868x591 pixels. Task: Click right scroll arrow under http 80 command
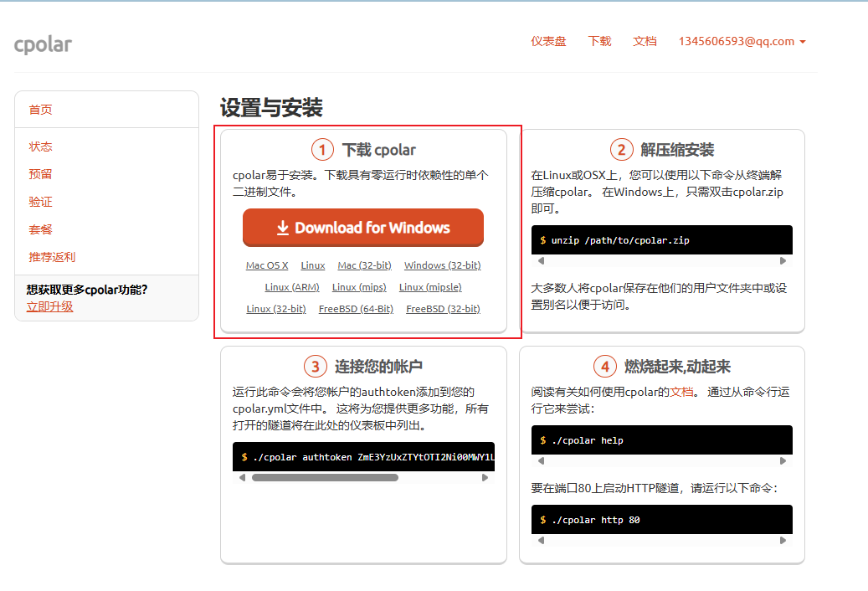(783, 541)
